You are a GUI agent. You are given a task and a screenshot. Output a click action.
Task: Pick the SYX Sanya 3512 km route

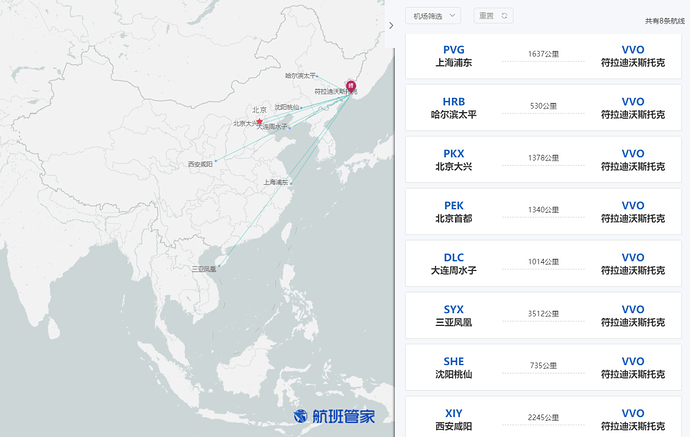pyautogui.click(x=543, y=315)
